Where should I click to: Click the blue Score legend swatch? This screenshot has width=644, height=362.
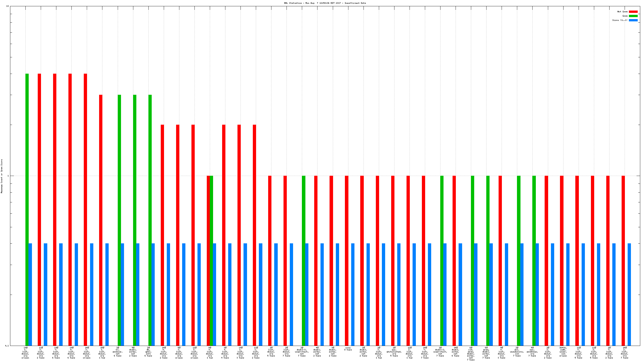633,20
